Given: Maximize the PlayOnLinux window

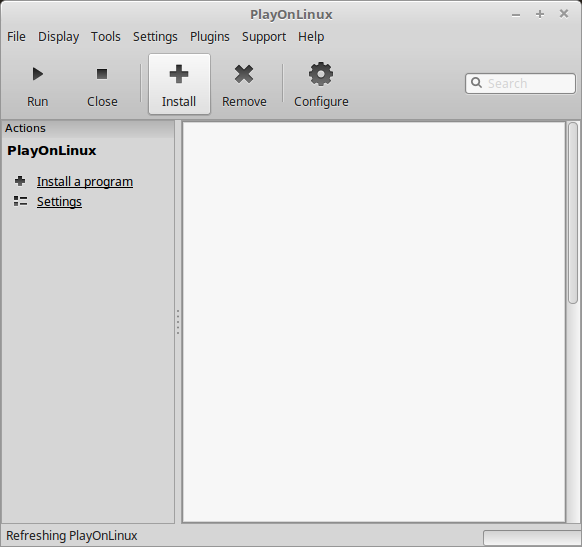Looking at the screenshot, I should coord(540,14).
